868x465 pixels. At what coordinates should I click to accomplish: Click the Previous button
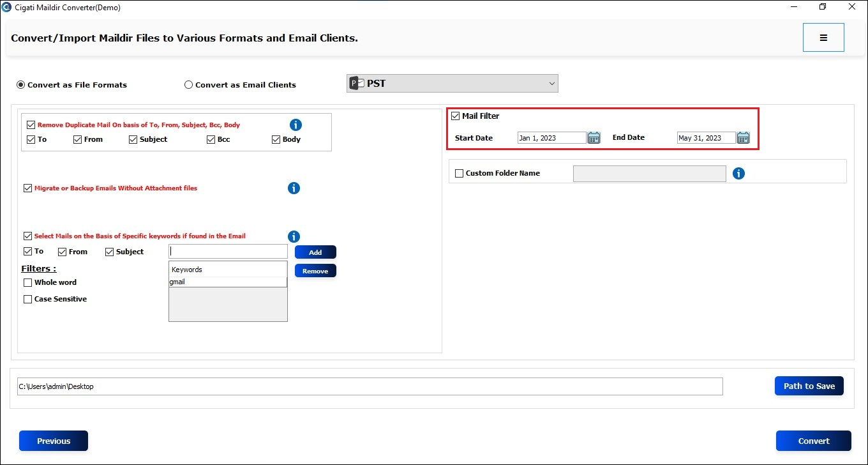(54, 441)
